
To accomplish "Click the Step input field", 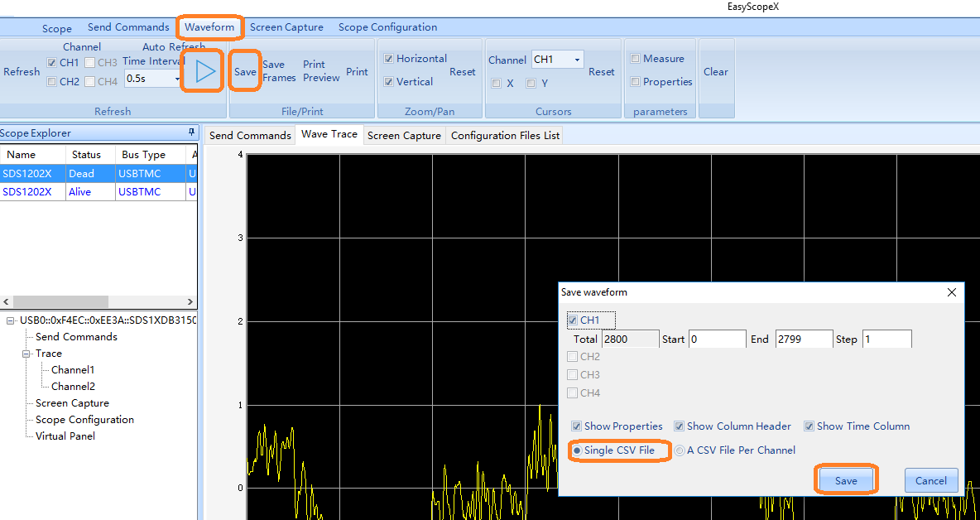I will click(886, 339).
